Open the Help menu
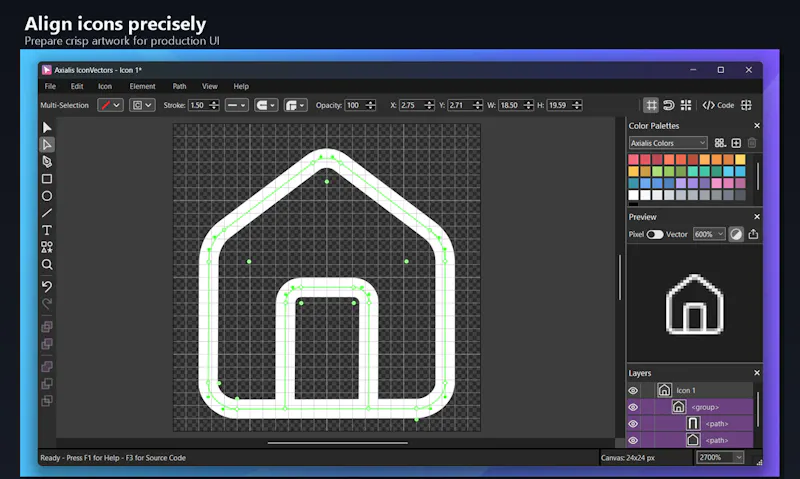Image resolution: width=800 pixels, height=479 pixels. [x=241, y=86]
